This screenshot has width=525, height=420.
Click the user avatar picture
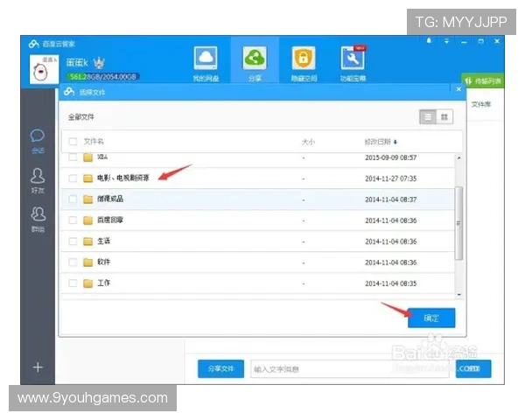[x=45, y=69]
